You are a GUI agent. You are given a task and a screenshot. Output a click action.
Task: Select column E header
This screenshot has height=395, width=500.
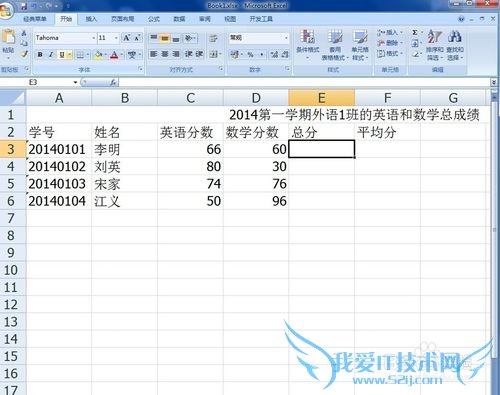coord(321,98)
